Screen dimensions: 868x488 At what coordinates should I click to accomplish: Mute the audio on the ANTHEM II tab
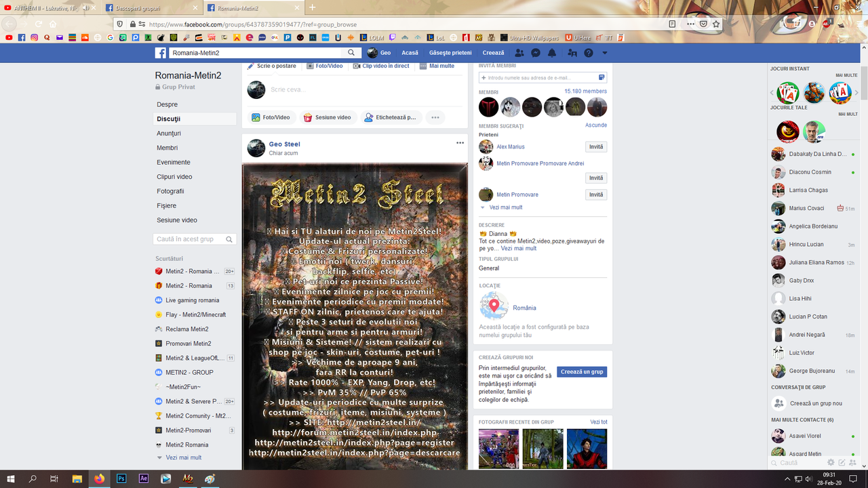click(86, 7)
